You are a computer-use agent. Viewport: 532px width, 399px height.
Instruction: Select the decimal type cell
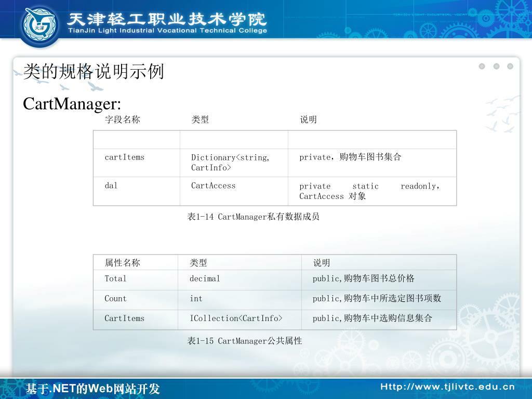(x=205, y=278)
